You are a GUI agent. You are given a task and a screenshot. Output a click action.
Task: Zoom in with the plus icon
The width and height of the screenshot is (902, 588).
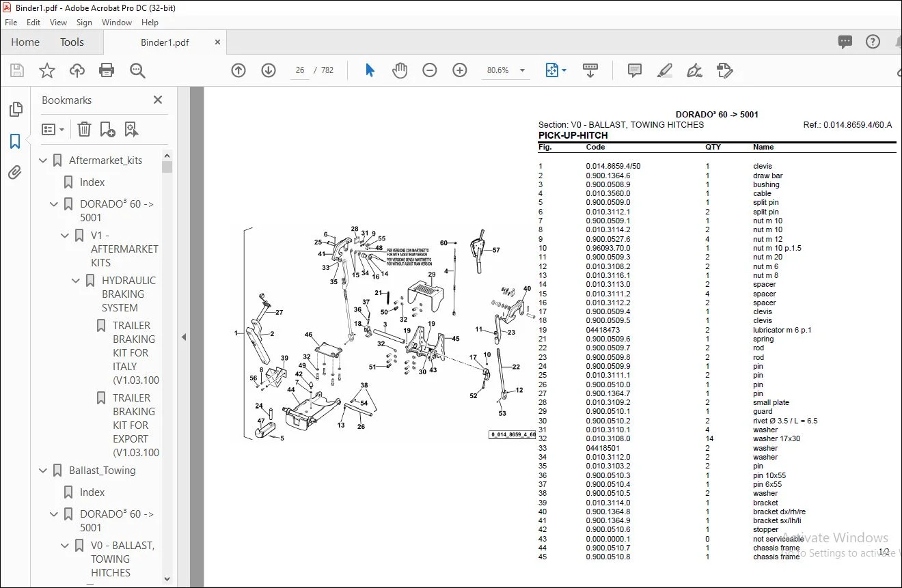coord(460,70)
